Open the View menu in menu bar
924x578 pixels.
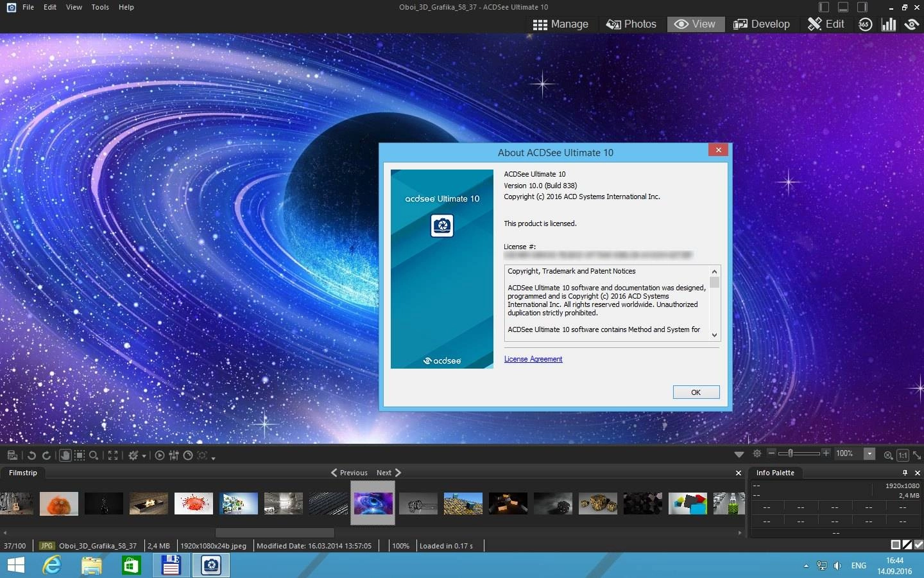coord(74,7)
